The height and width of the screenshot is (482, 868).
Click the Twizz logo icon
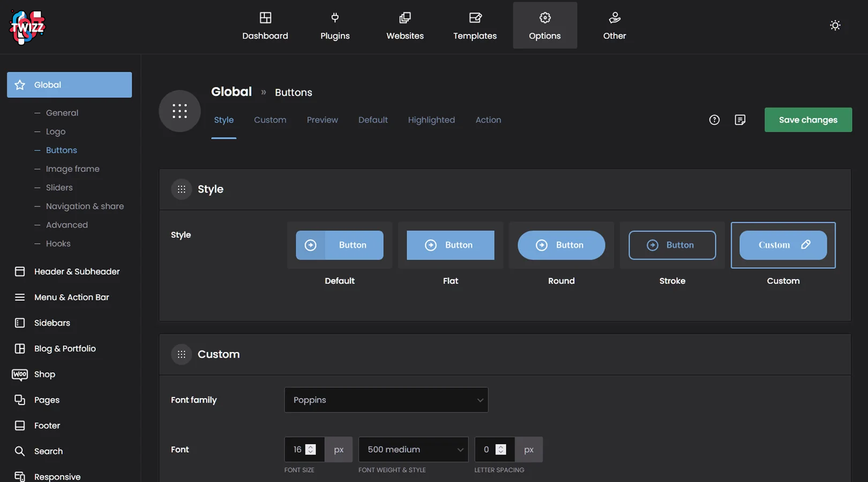27,27
